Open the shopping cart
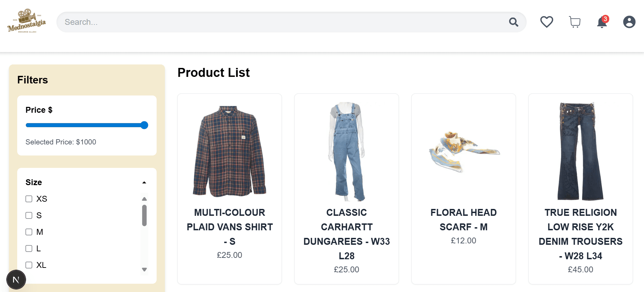 point(574,22)
